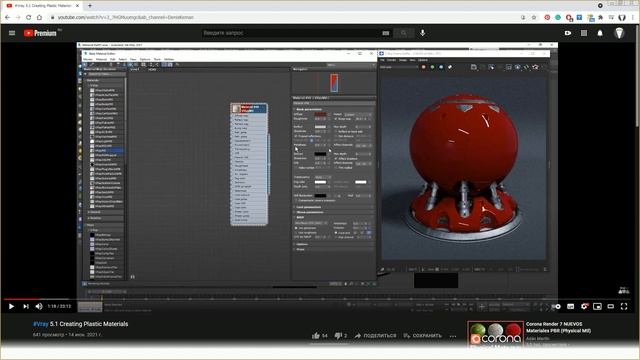This screenshot has height=360, width=640.
Task: Click the YouTube search input field
Action: tap(290, 33)
